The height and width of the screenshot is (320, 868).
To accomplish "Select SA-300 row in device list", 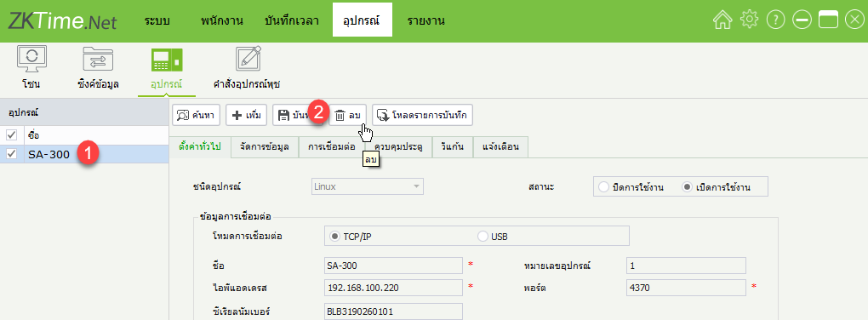I will pyautogui.click(x=84, y=154).
